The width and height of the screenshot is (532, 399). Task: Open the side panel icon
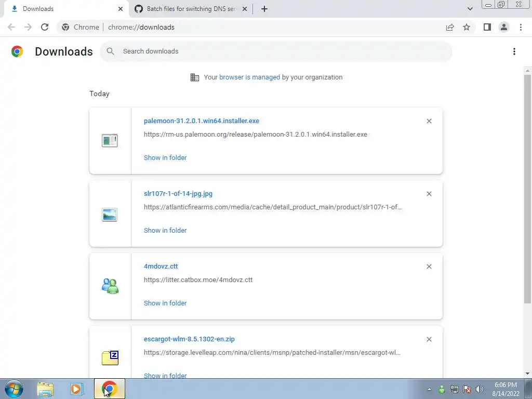coord(487,27)
